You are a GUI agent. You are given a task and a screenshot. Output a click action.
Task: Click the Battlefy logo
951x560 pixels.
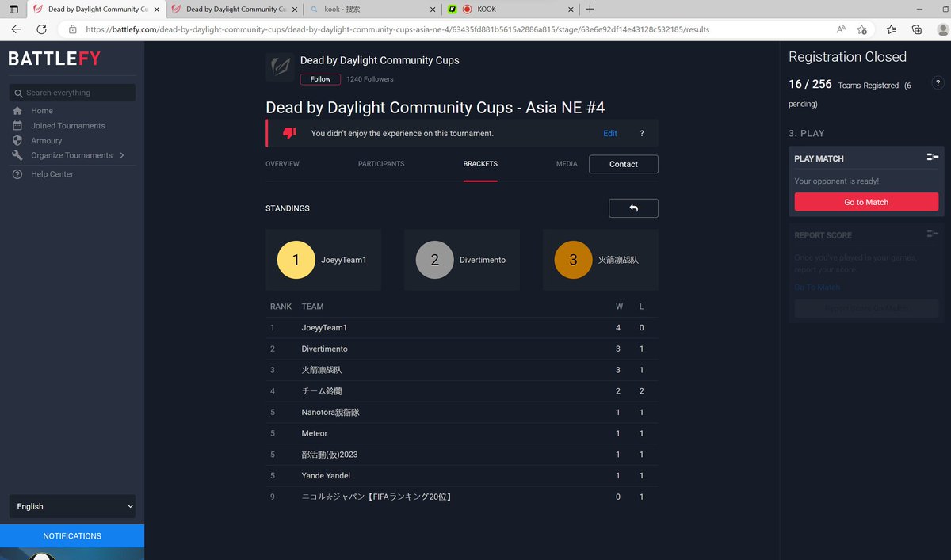click(x=54, y=59)
